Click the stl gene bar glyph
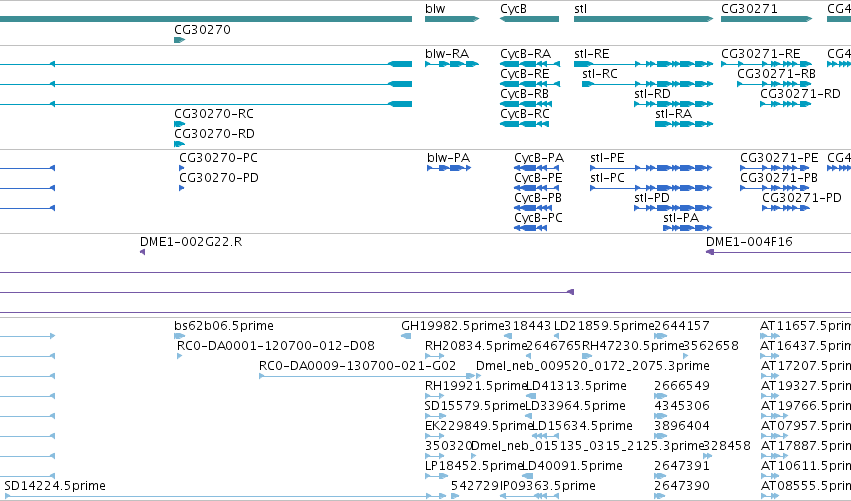The image size is (851, 501). (644, 19)
